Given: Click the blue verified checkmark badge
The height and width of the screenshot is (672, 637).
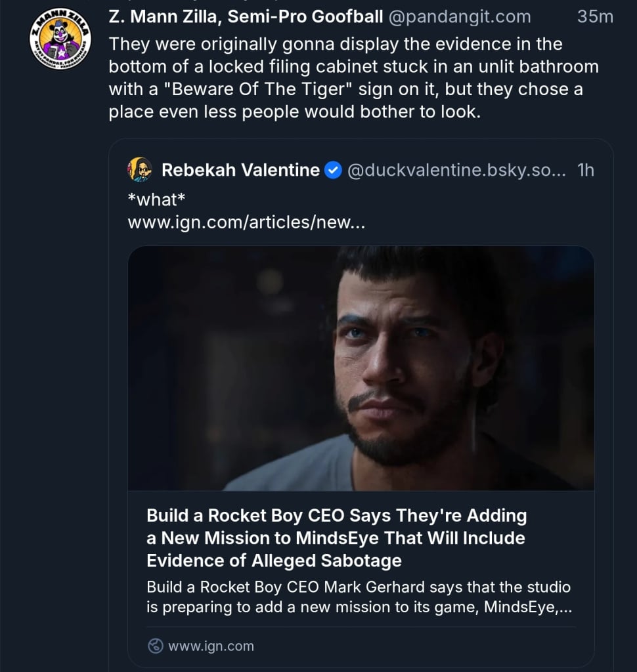Looking at the screenshot, I should pos(334,171).
